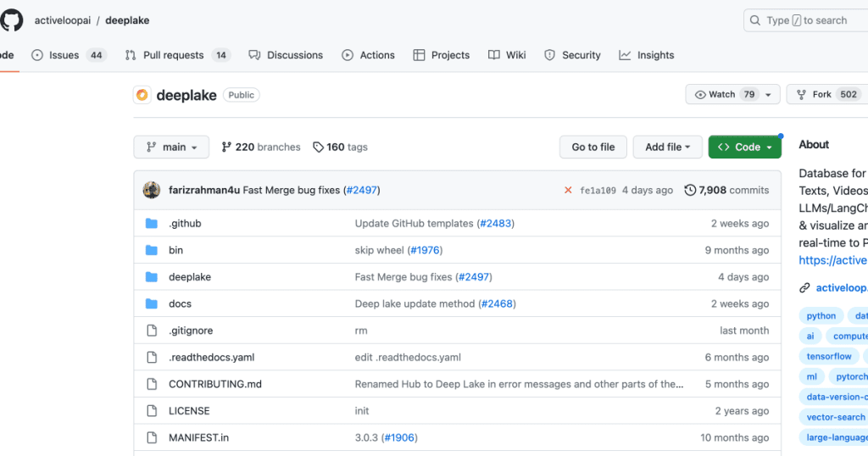Click the Watch button

click(732, 95)
